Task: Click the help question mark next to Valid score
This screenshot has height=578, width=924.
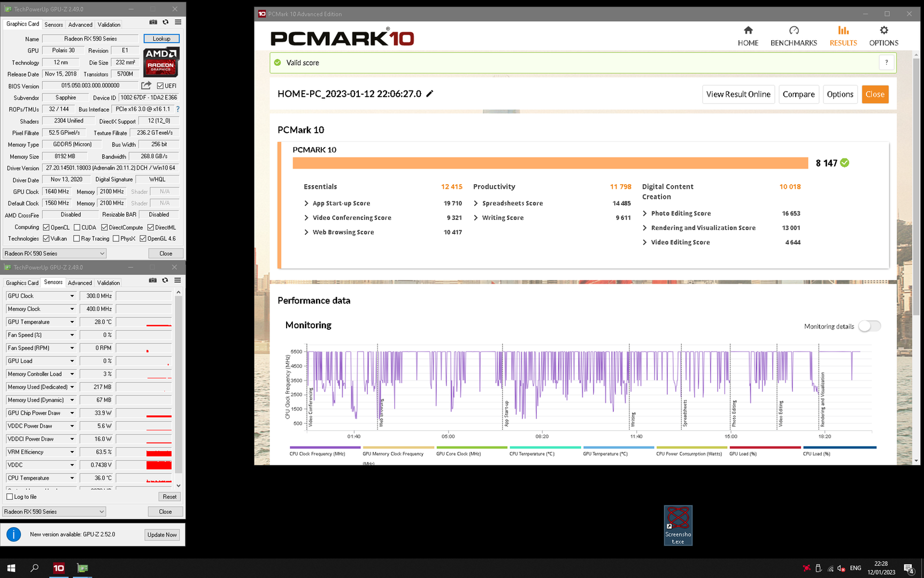Action: point(887,63)
